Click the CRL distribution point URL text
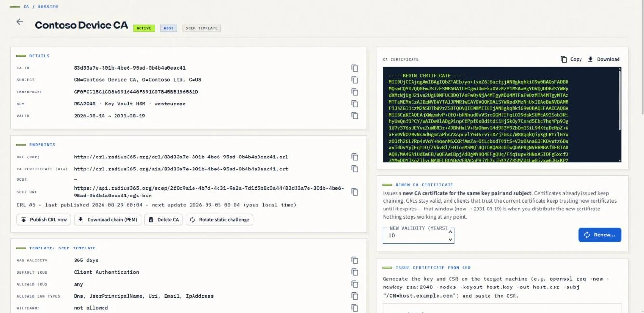 pos(181,157)
